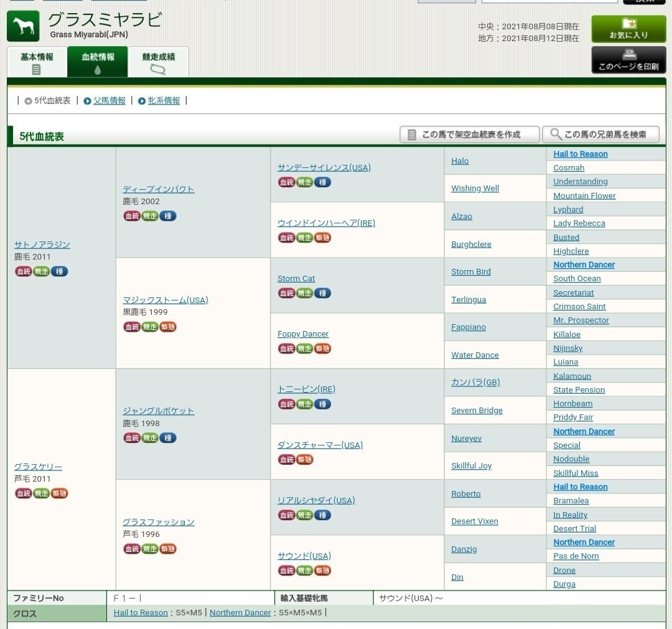Open Kalamoun link
The height and width of the screenshot is (629, 672).
pos(572,376)
